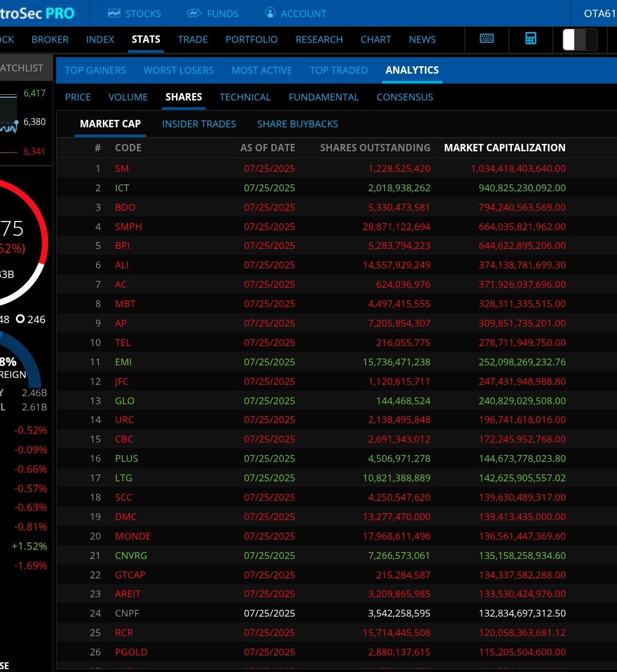
Task: Click stock code PGOLD
Action: pos(131,652)
